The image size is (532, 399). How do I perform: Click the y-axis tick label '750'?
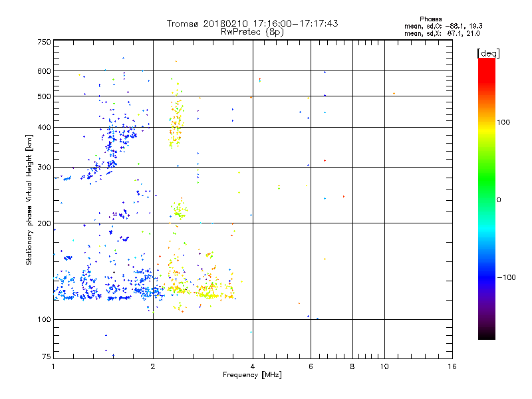pyautogui.click(x=44, y=42)
